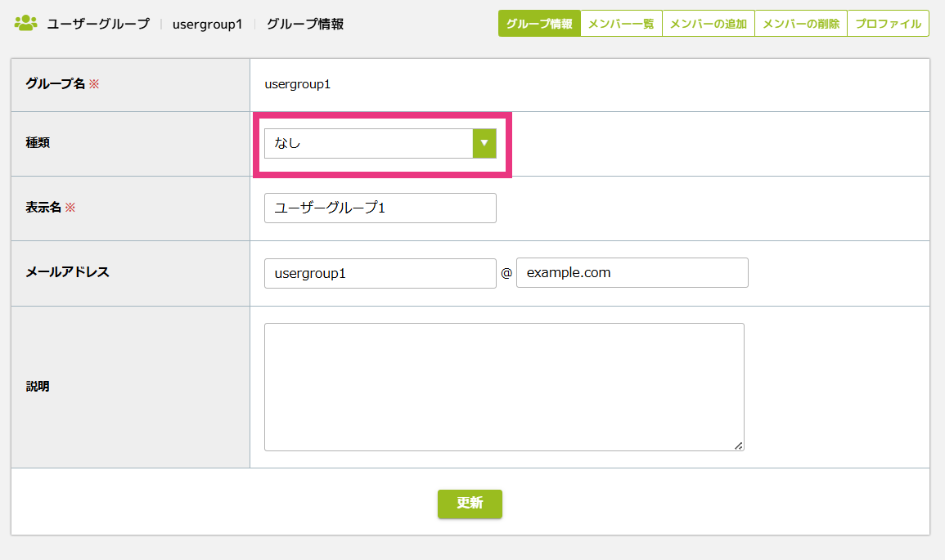Click the メールアドレス row label

67,272
